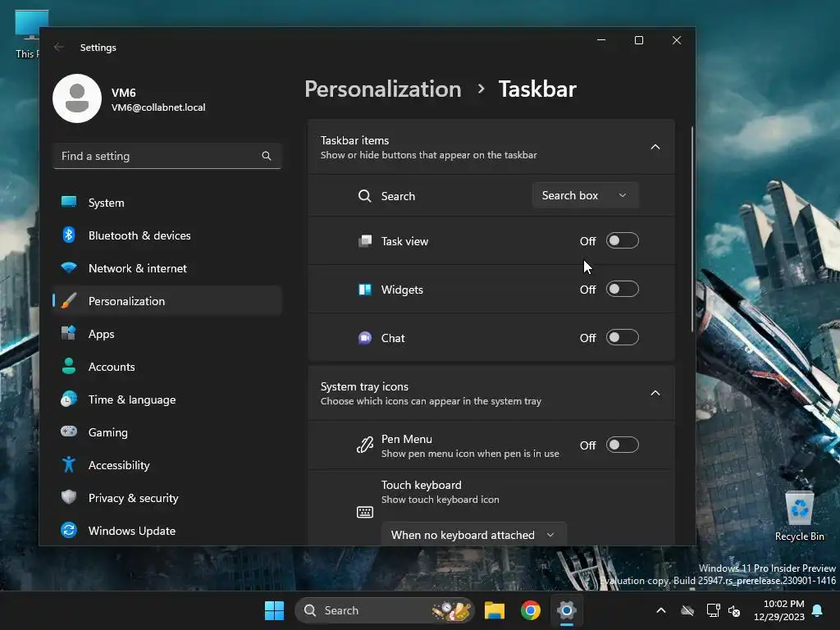The width and height of the screenshot is (840, 630).
Task: Show hidden icons tray chevron
Action: click(661, 610)
